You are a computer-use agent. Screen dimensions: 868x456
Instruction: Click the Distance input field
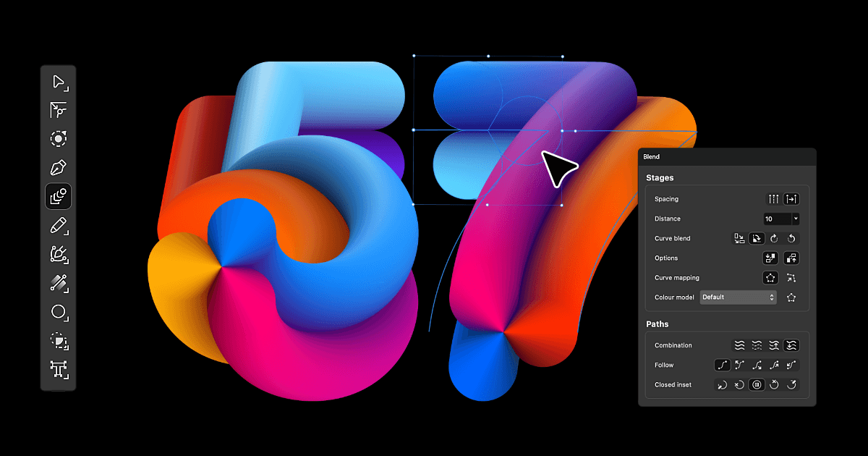778,219
